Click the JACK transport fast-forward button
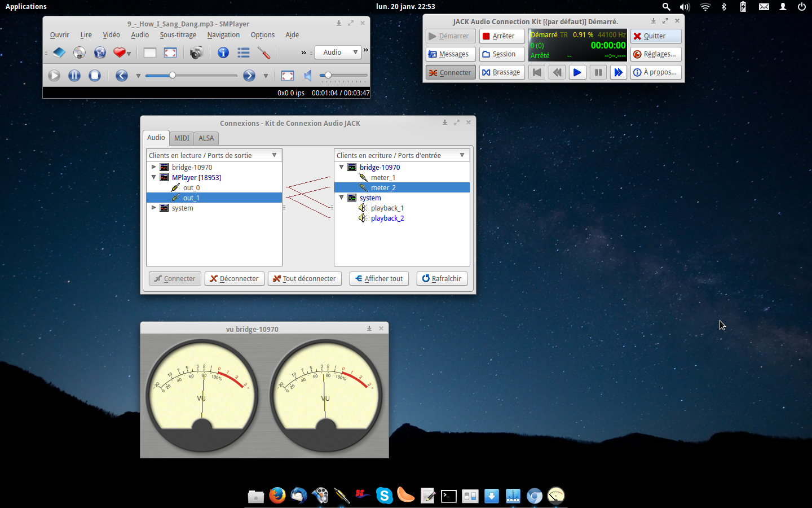Viewport: 812px width, 508px height. click(x=618, y=72)
